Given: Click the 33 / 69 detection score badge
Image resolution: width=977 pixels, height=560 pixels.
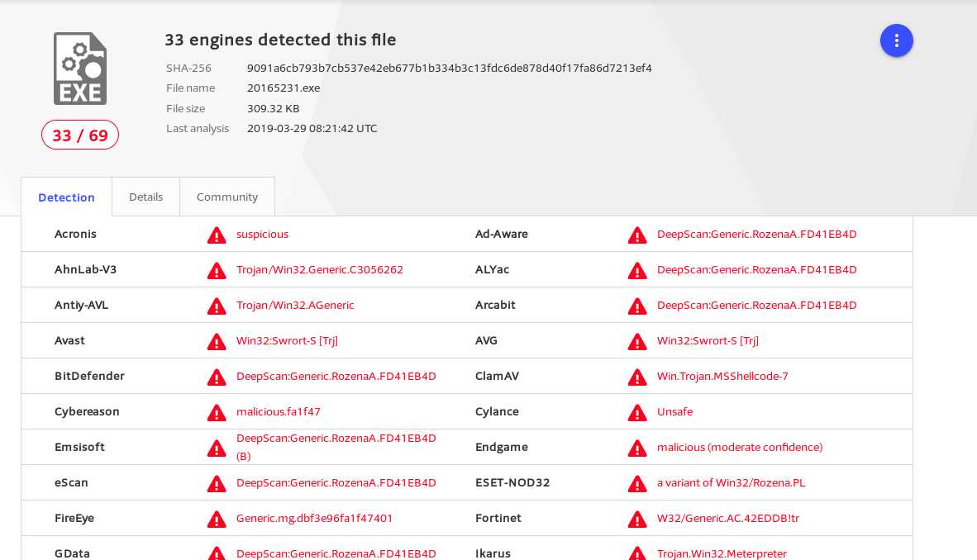Looking at the screenshot, I should (x=80, y=135).
